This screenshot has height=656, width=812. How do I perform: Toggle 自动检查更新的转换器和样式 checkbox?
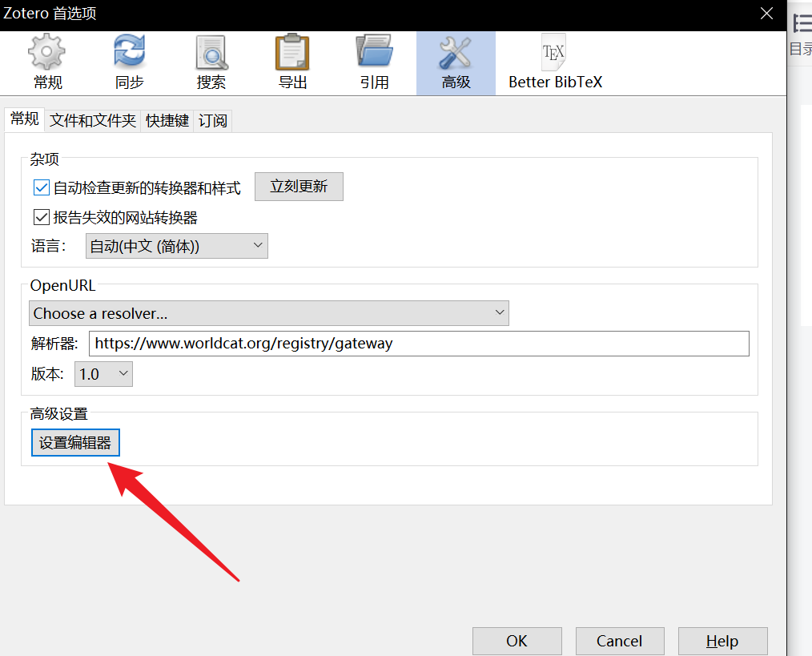[42, 187]
